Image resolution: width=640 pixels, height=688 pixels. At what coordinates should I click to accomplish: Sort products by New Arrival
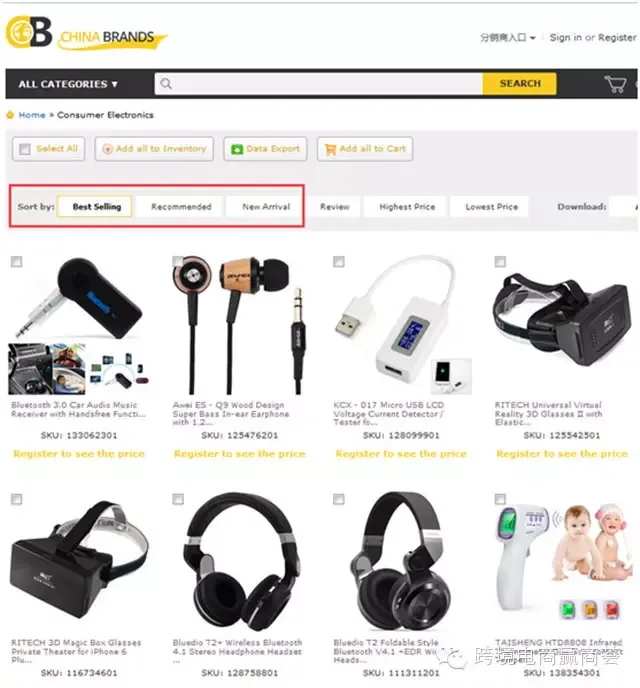tap(266, 207)
